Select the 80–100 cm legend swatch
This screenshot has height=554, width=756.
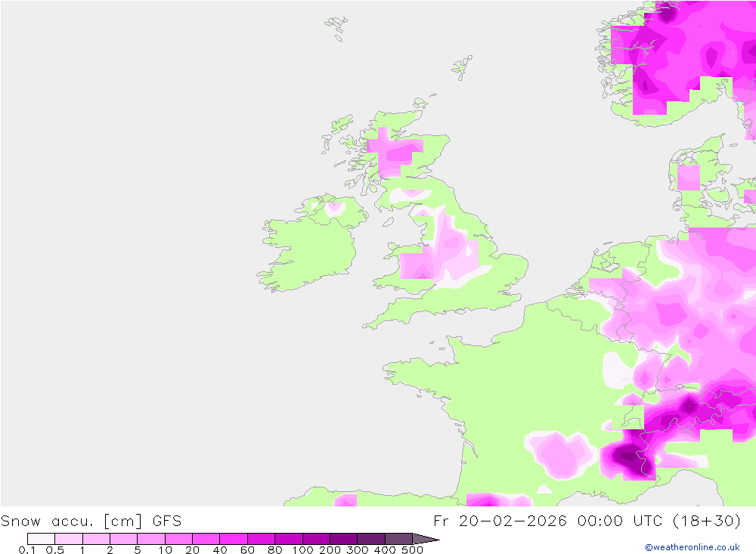(x=289, y=539)
